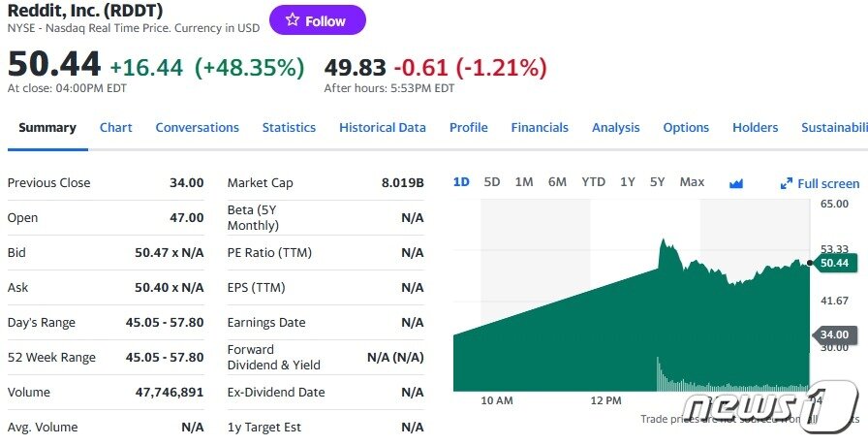Set chart range to 5Y
868x445 pixels.
658,182
